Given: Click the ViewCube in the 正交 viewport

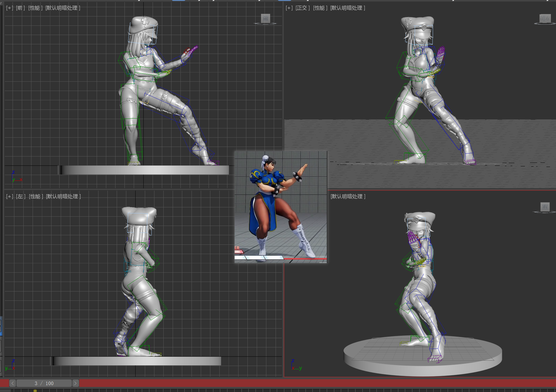Looking at the screenshot, I should point(545,18).
